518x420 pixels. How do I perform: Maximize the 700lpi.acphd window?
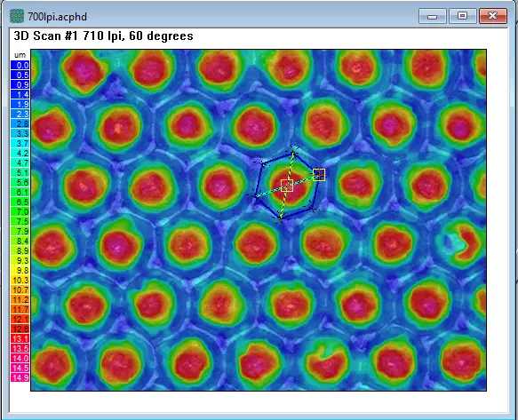click(463, 16)
